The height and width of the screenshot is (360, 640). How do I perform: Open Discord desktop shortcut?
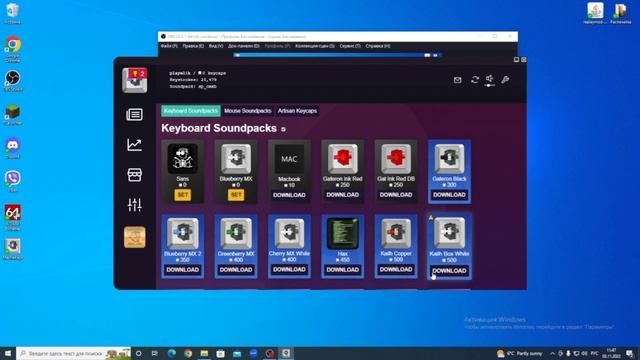pyautogui.click(x=13, y=148)
